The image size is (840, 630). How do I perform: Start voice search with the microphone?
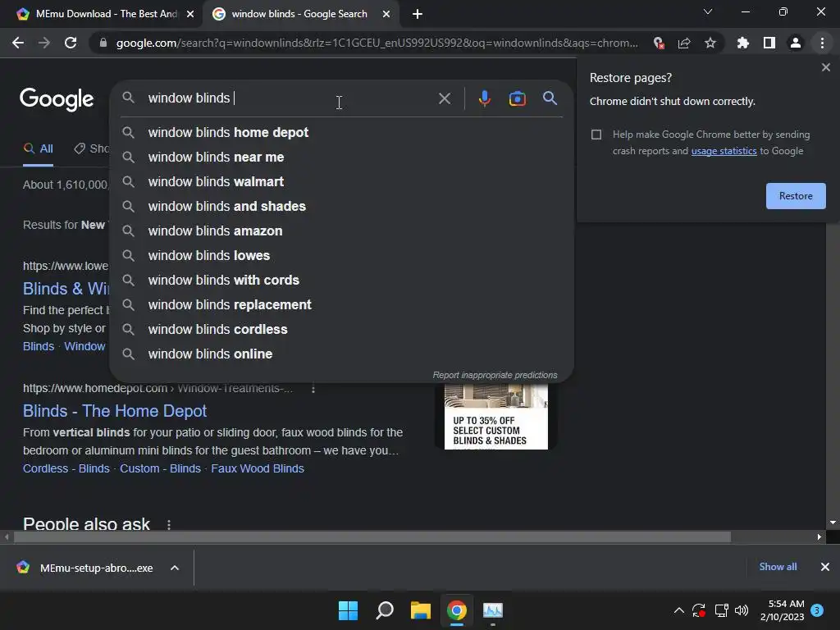(x=484, y=98)
